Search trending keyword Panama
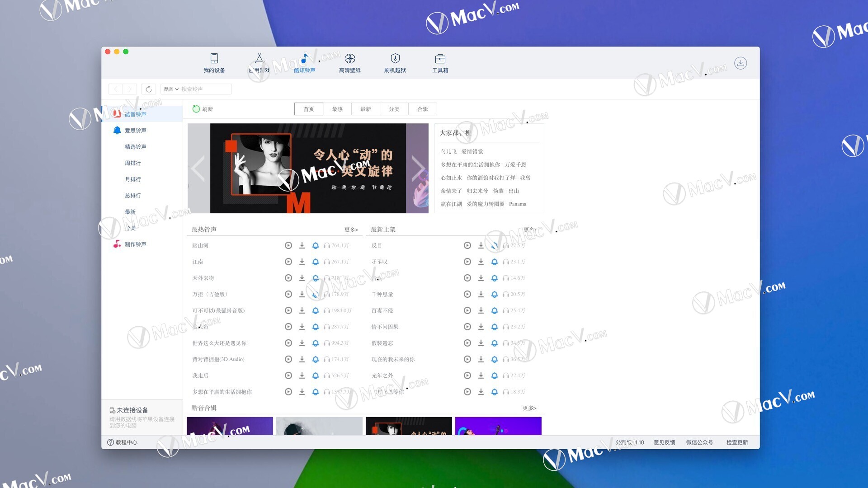This screenshot has width=868, height=488. (518, 204)
